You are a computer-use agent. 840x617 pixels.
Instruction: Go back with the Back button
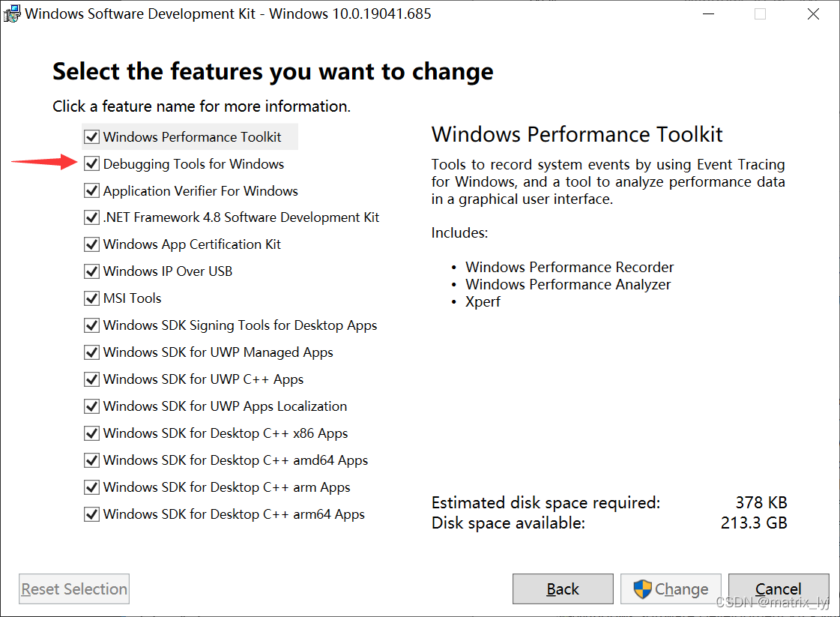click(563, 589)
